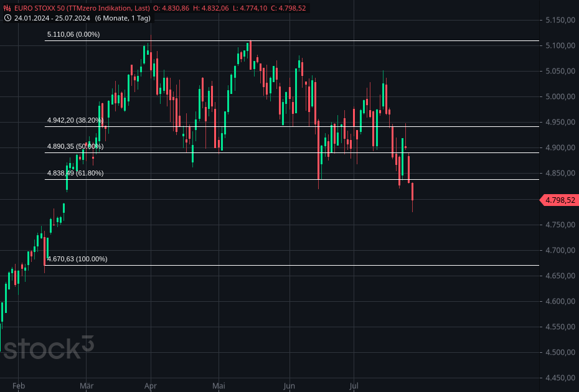This screenshot has height=392, width=579.
Task: Select the Jul label on the time axis
Action: tap(353, 386)
